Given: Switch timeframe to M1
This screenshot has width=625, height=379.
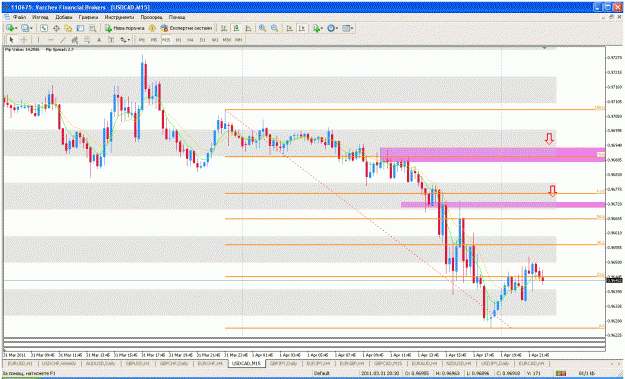Looking at the screenshot, I should point(142,40).
